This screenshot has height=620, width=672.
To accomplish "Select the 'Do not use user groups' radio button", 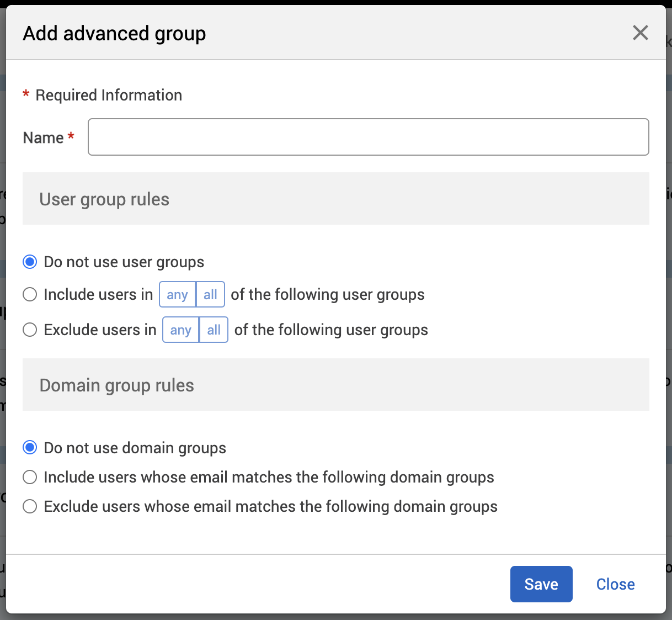I will (x=30, y=262).
